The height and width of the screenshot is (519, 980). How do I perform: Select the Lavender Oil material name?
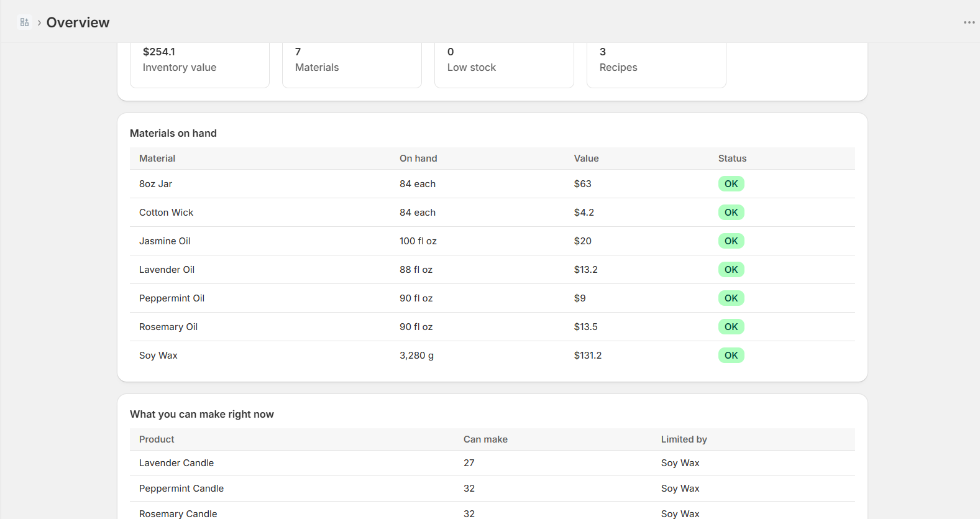[167, 270]
